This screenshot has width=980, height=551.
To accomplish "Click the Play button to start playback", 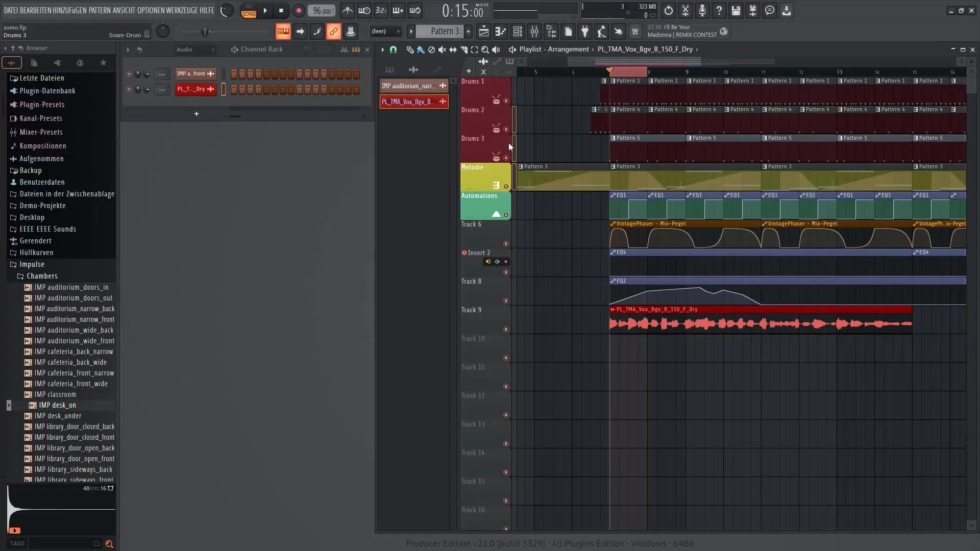I will [x=264, y=10].
